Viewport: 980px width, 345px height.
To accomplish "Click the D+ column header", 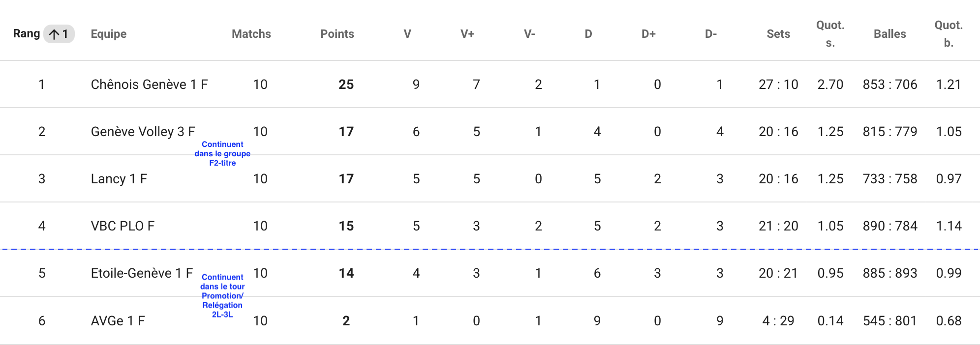I will [x=648, y=34].
